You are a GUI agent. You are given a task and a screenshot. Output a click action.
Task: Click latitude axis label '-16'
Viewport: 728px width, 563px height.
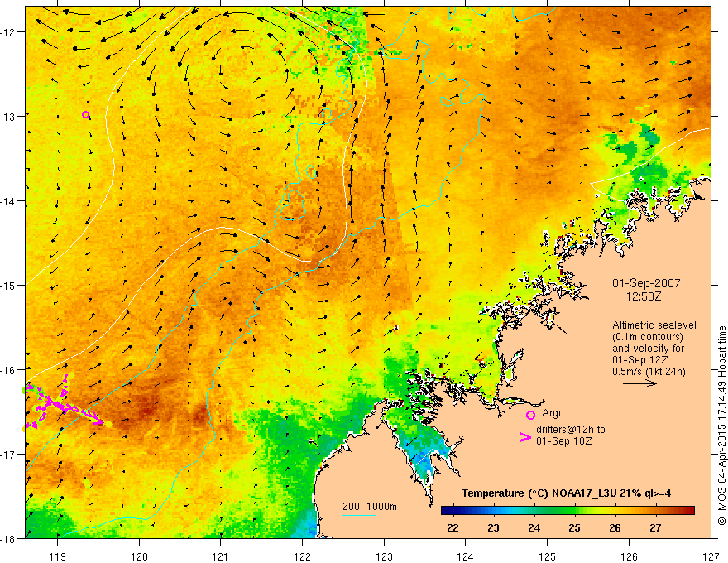pyautogui.click(x=8, y=370)
